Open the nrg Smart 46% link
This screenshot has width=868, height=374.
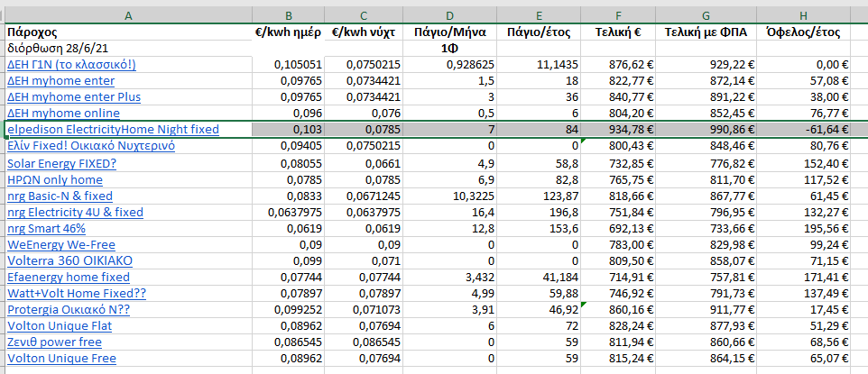(x=47, y=229)
